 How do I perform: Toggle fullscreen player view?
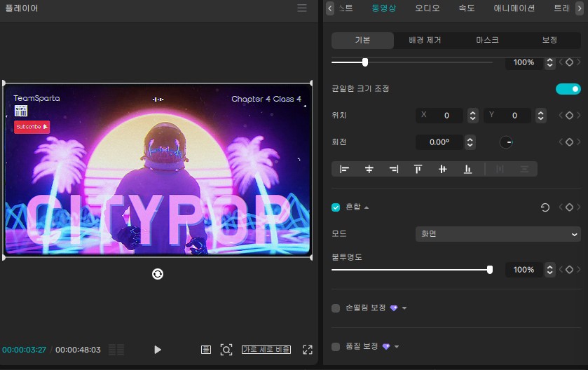pyautogui.click(x=308, y=350)
